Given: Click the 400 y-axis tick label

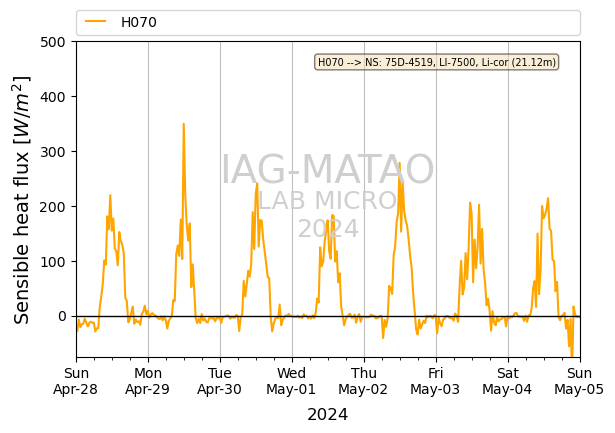Looking at the screenshot, I should [x=53, y=97].
